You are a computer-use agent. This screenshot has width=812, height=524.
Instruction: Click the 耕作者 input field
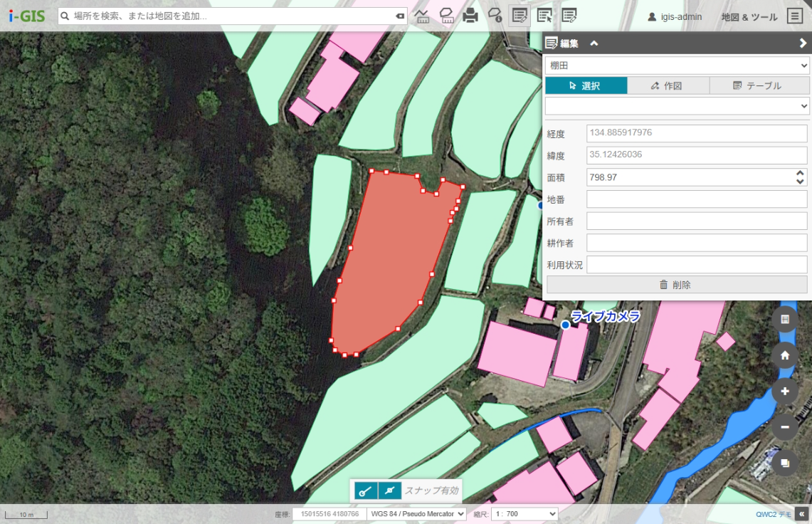(x=697, y=243)
